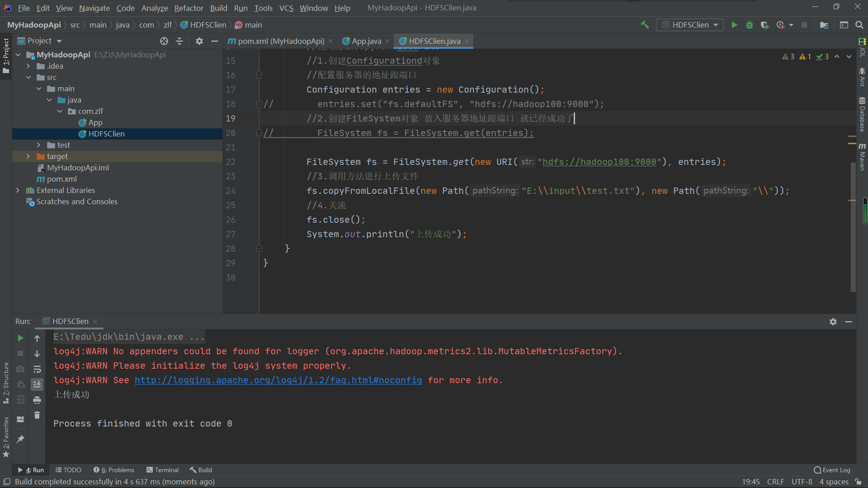
Task: Open the Terminal tool window
Action: click(x=162, y=470)
